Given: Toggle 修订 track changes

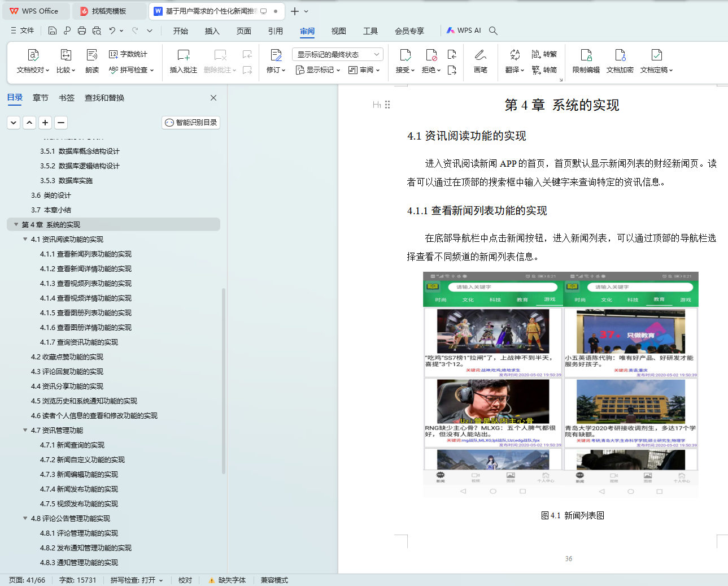Looking at the screenshot, I should coord(276,61).
